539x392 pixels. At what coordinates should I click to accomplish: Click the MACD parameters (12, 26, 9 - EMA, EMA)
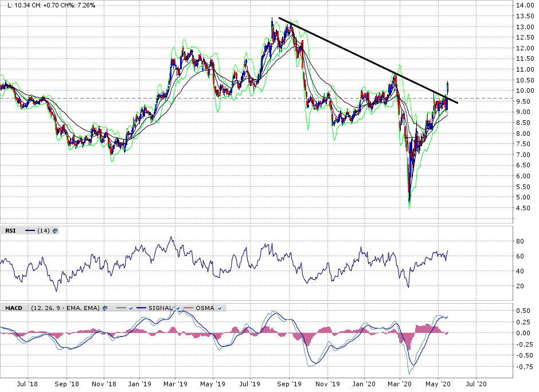point(65,308)
